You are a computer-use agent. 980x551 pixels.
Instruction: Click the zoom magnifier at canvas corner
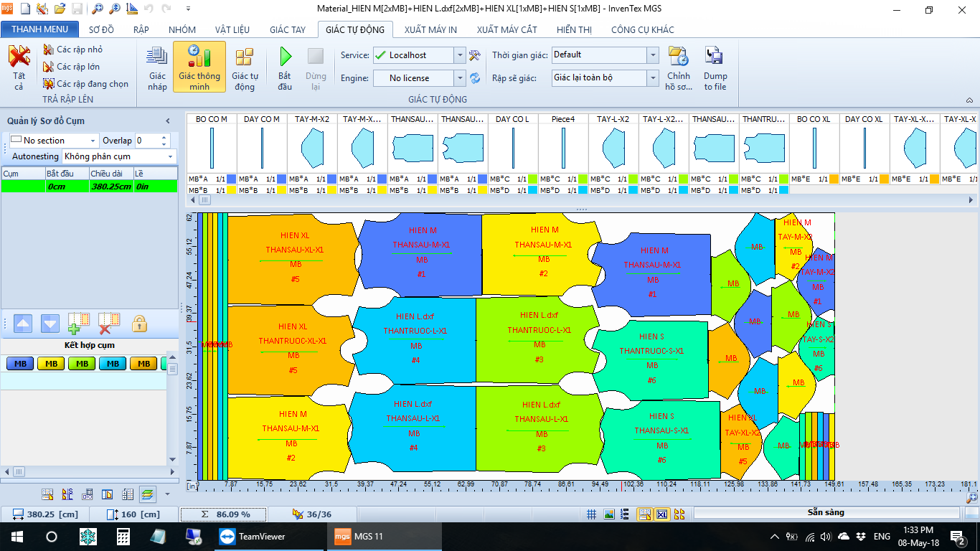point(971,496)
